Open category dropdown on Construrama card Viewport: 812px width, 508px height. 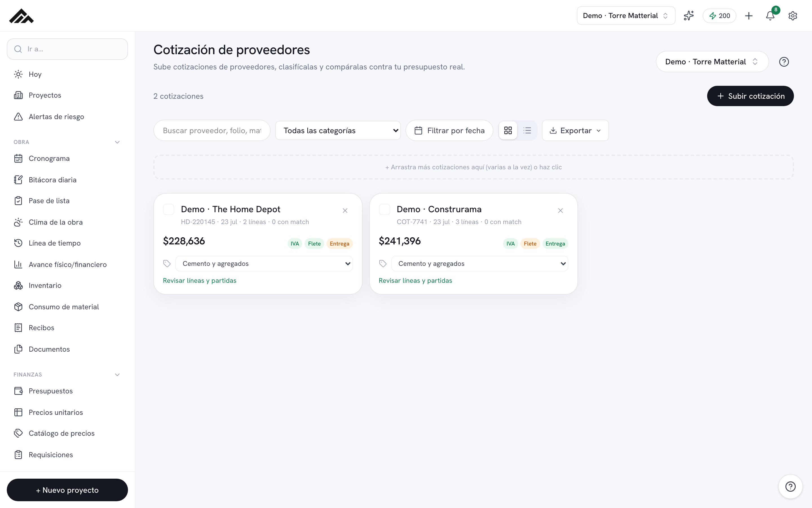[480, 264]
